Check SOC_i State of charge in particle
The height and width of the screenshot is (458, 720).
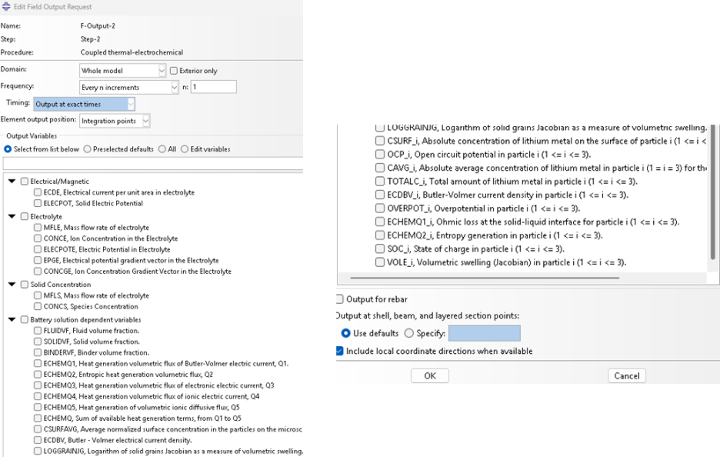pyautogui.click(x=380, y=249)
